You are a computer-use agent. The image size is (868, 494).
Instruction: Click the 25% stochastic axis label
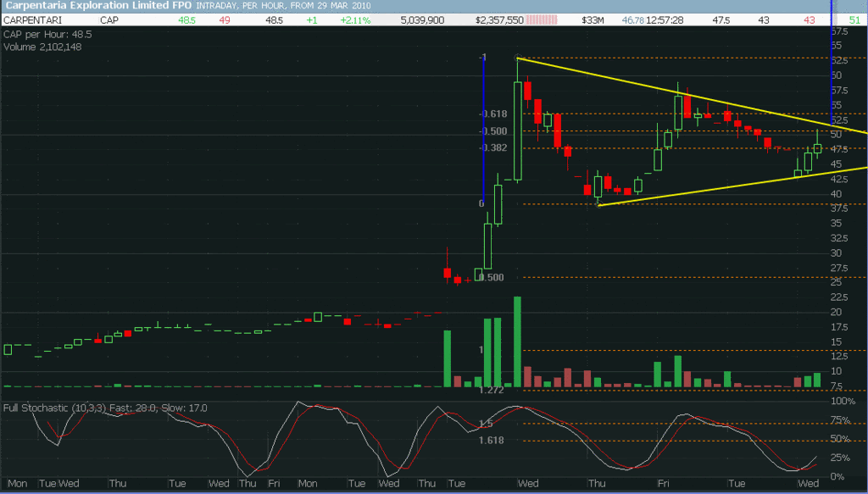[x=841, y=458]
